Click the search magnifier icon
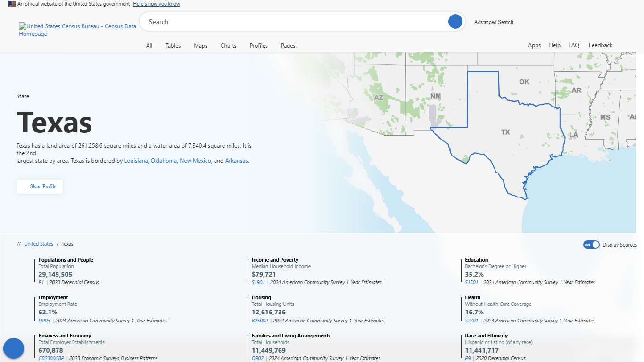644x362 pixels. 454,22
